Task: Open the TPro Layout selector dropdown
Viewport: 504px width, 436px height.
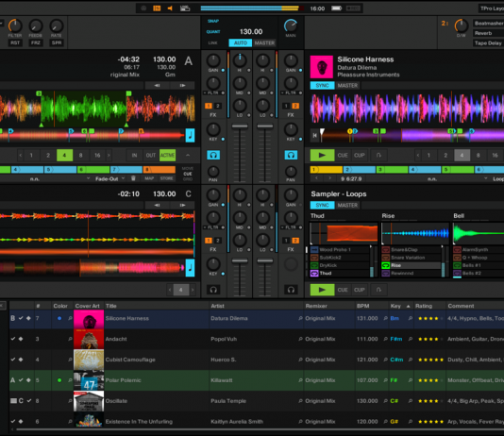Action: [x=491, y=8]
